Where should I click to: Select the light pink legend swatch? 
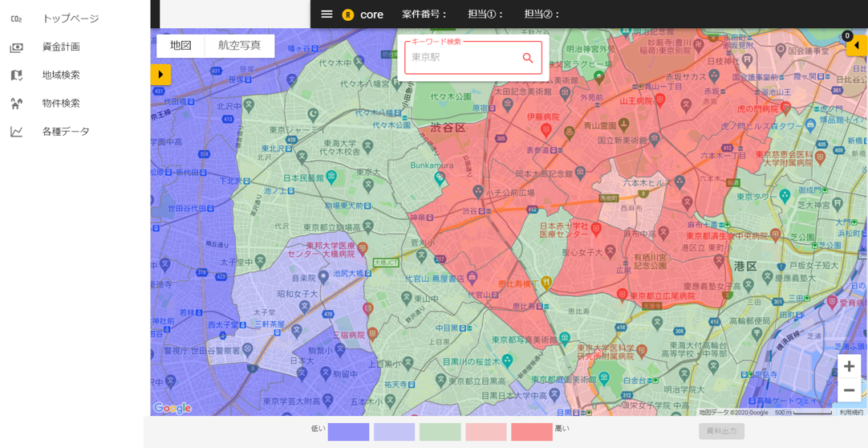pos(486,432)
